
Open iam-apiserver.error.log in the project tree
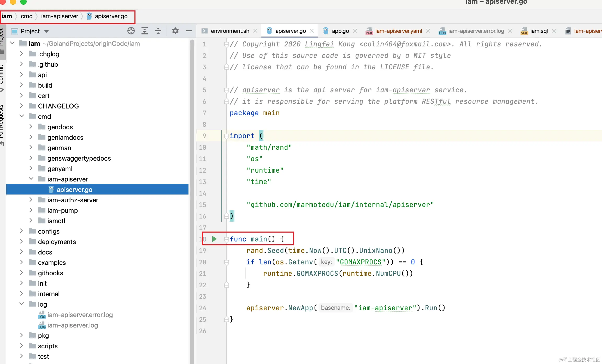(x=80, y=315)
